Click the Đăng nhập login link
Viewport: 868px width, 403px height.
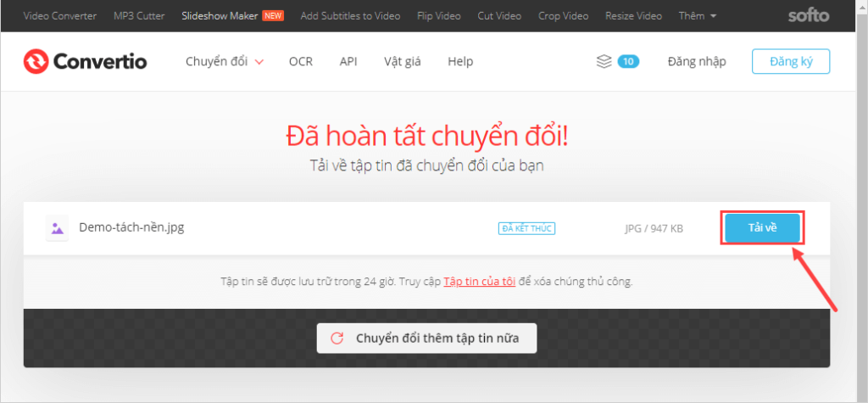coord(697,61)
